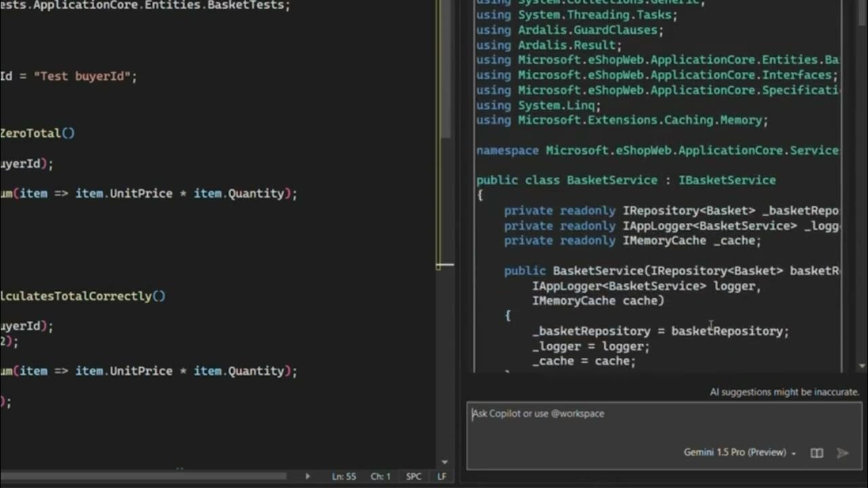
Task: Click the AI suggestions might be inaccurate notice
Action: pyautogui.click(x=784, y=392)
